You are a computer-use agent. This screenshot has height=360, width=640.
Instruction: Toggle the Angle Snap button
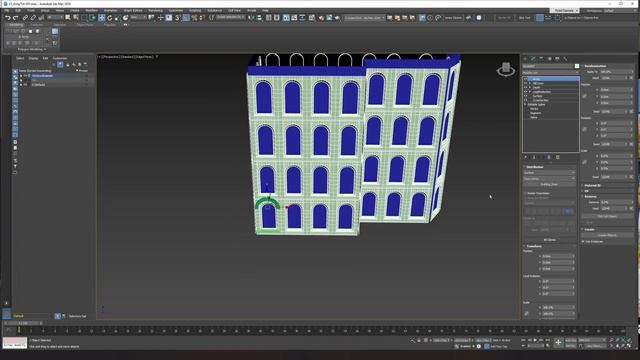[x=186, y=18]
